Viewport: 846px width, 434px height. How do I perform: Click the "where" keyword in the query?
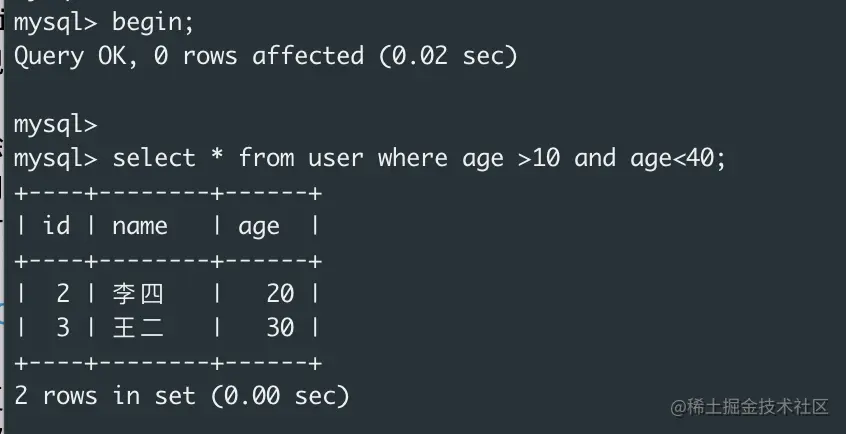(x=412, y=158)
